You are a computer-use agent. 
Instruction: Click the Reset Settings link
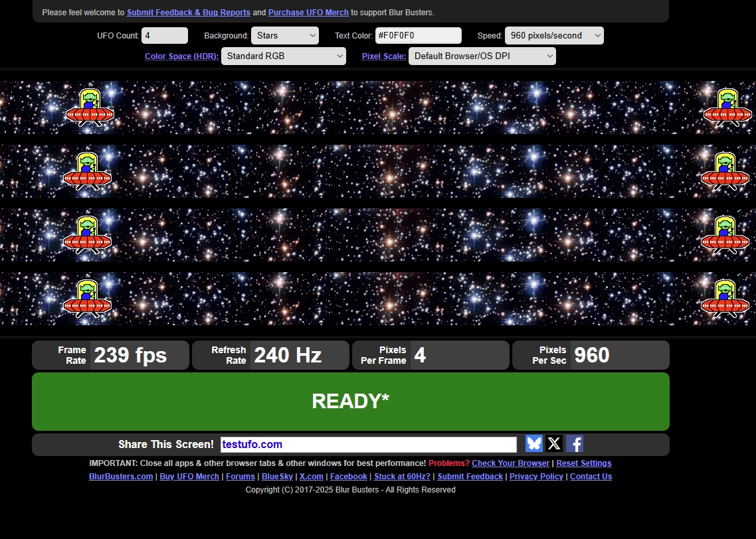584,463
